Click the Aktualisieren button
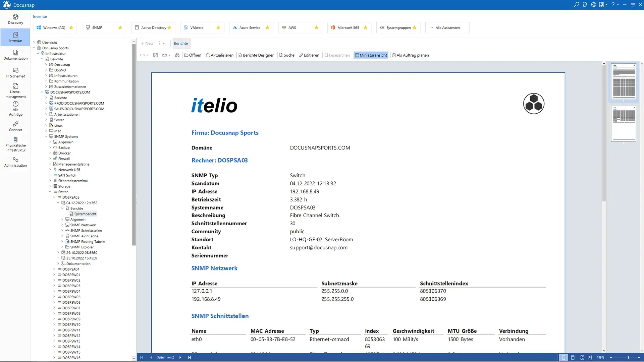Viewport: 644px width, 362px height. [x=220, y=55]
